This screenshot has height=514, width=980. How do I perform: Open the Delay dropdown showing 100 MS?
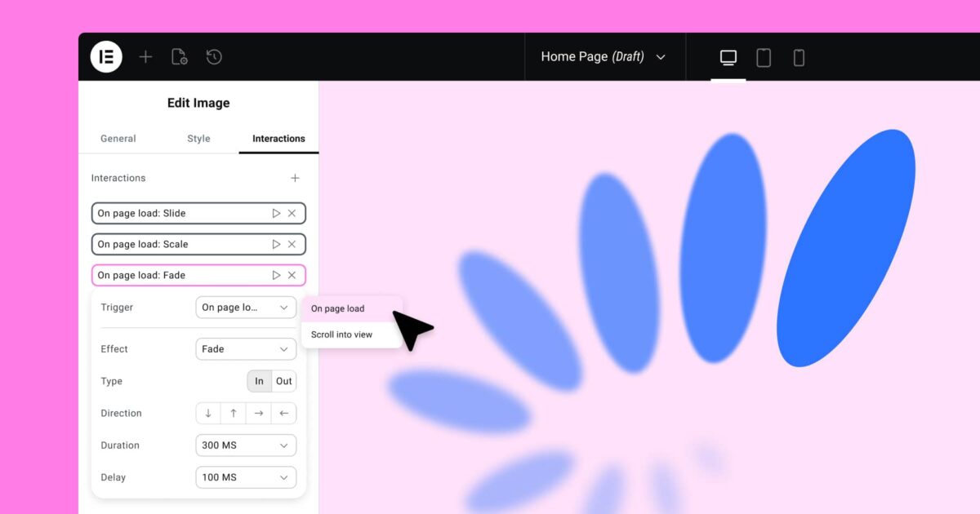pos(246,477)
